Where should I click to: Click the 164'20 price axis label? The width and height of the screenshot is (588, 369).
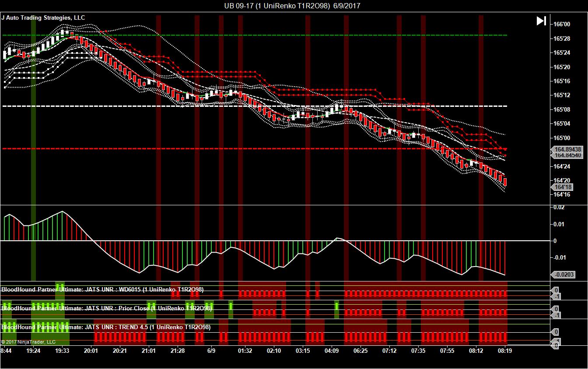point(562,180)
